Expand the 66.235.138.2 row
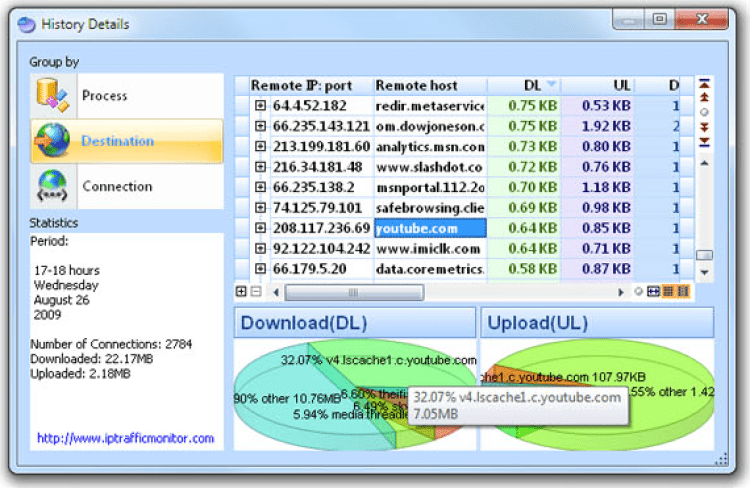 (260, 187)
